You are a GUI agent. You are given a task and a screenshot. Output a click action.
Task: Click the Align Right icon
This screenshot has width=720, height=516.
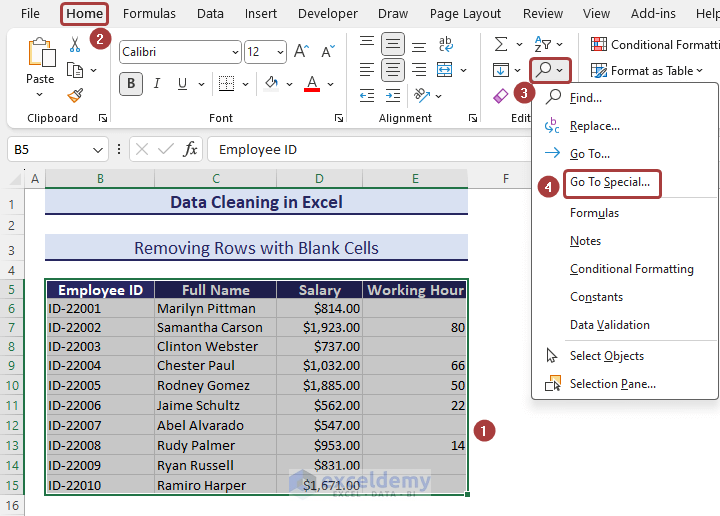point(418,70)
